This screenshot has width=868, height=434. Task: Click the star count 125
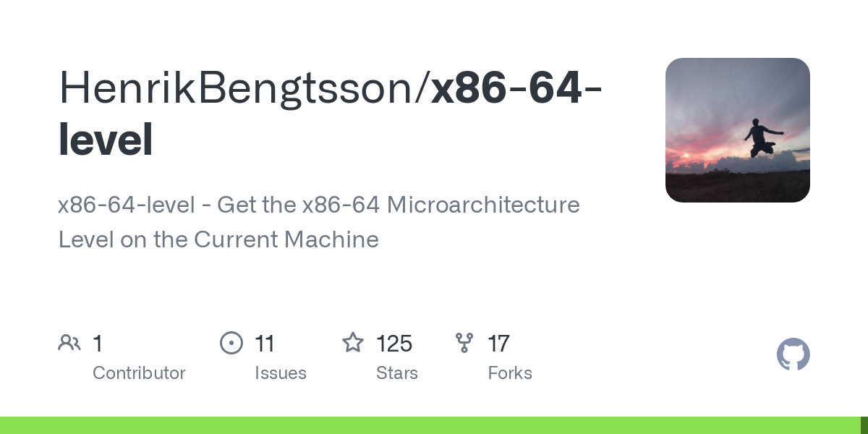394,343
